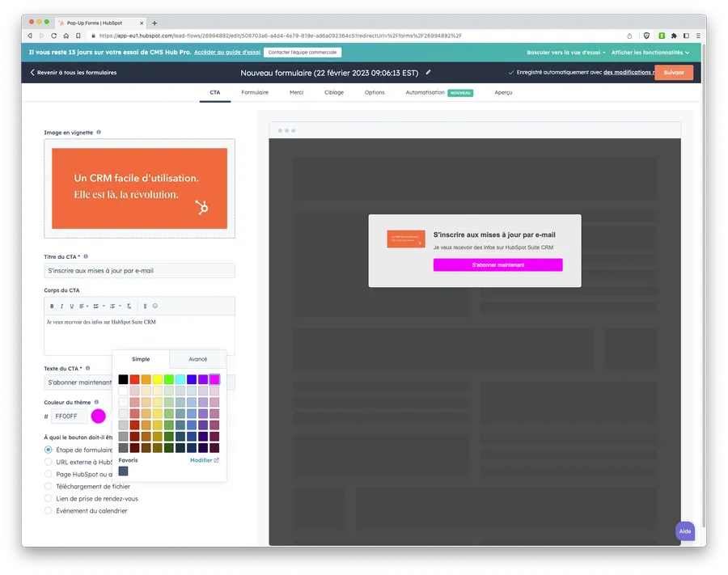
Task: Open Accéder au guide d'essai link
Action: [227, 53]
